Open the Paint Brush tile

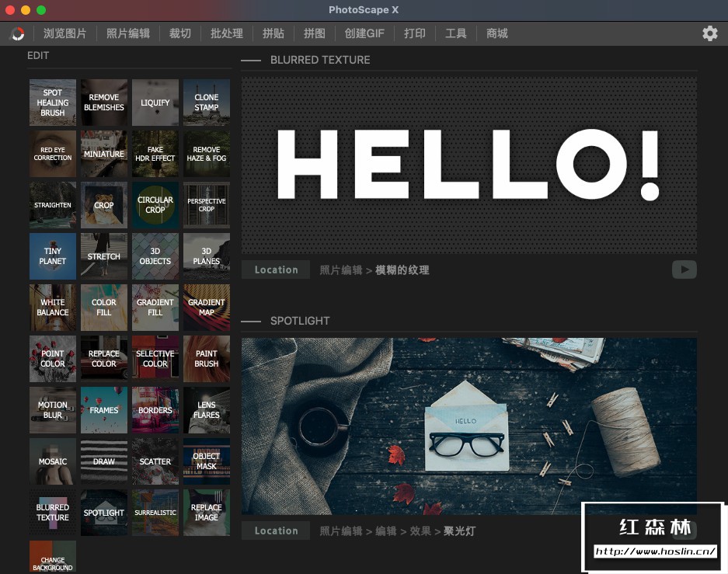click(x=207, y=359)
